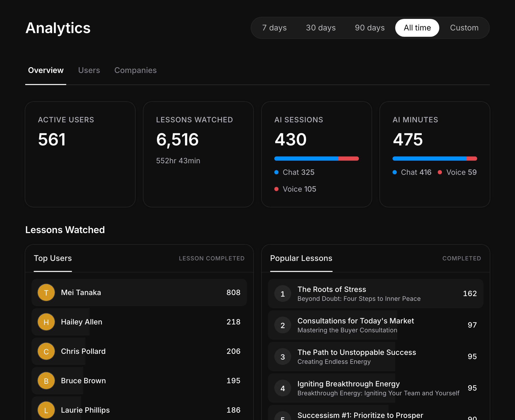Open the Companies tab
This screenshot has width=515, height=420.
click(x=136, y=70)
